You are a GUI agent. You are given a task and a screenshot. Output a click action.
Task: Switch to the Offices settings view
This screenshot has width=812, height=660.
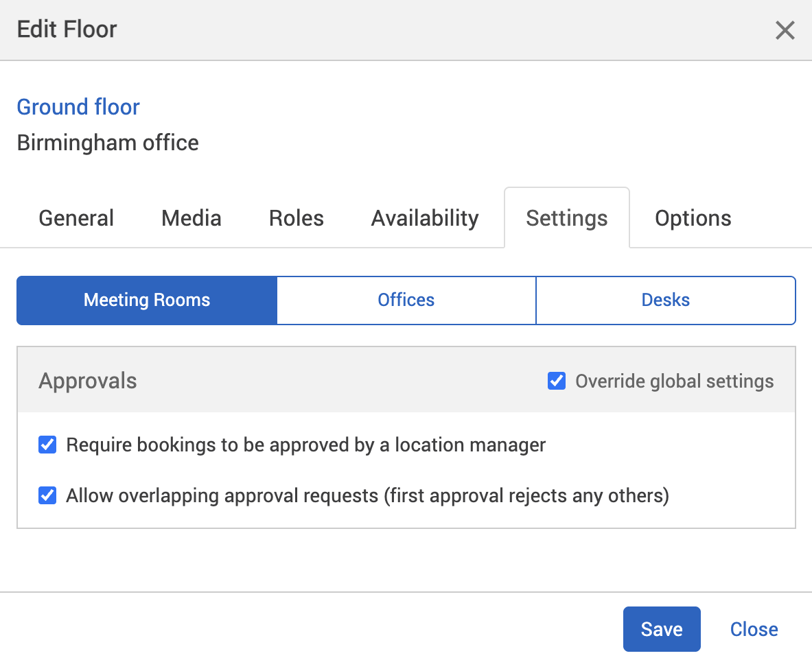pos(406,300)
